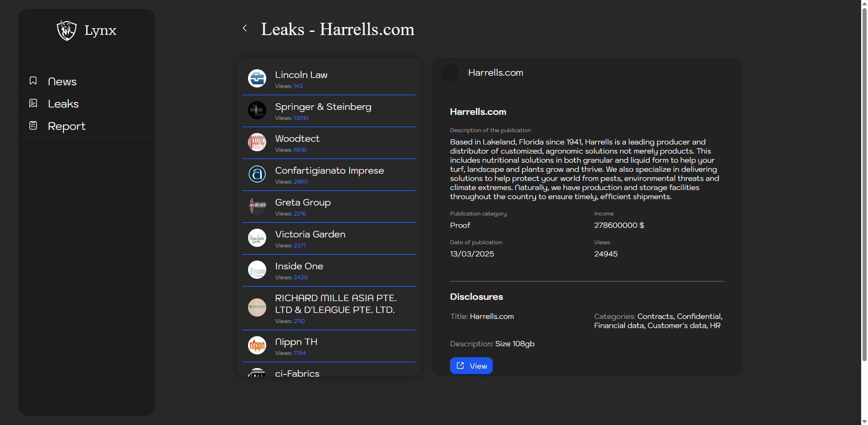The image size is (868, 425).
Task: Click the checklist icon beside Report
Action: pyautogui.click(x=33, y=126)
